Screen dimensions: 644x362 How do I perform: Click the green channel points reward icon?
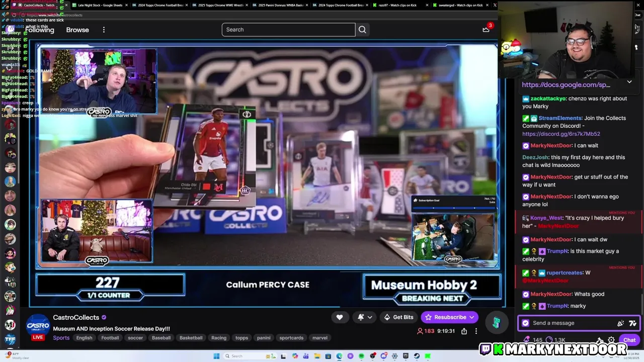click(496, 323)
